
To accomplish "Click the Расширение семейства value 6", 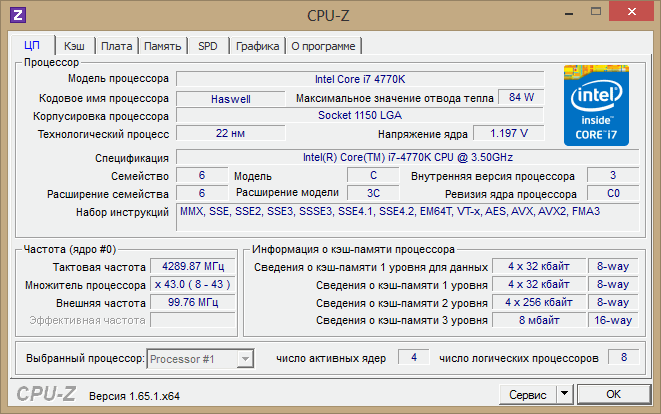I will [202, 193].
